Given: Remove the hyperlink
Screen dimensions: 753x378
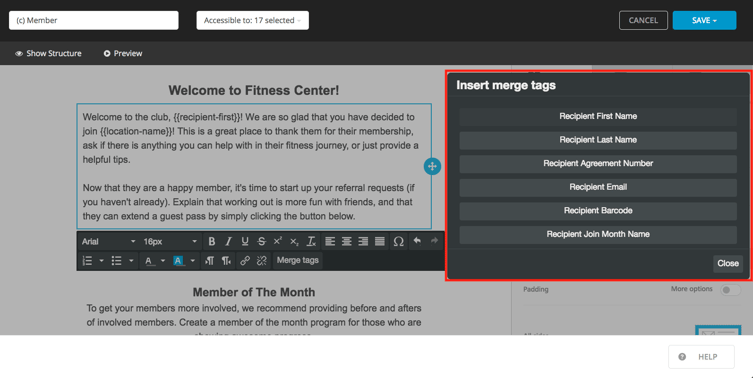Looking at the screenshot, I should 261,261.
